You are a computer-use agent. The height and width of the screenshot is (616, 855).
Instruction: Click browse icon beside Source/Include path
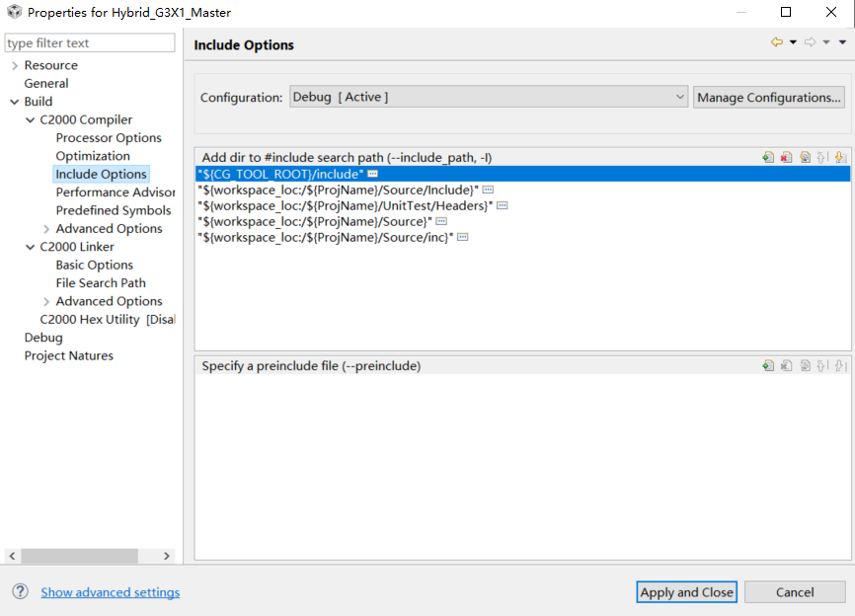click(488, 190)
